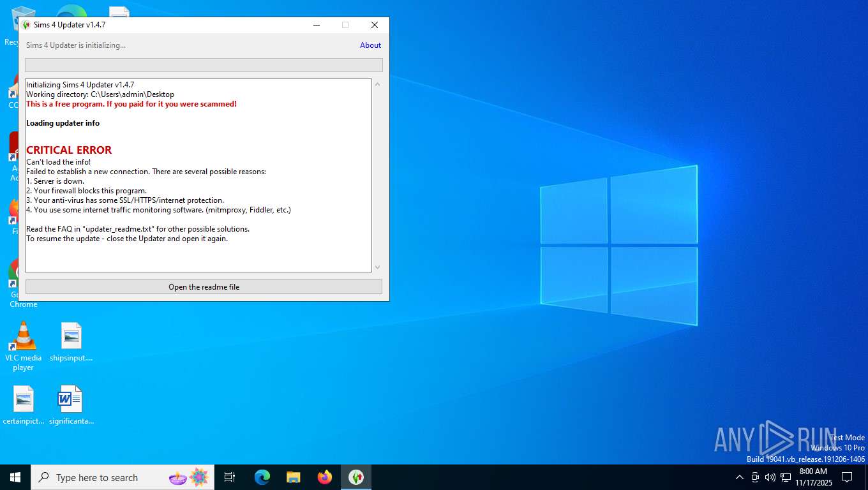Click the 'Read the FAQ' instruction line
The width and height of the screenshot is (868, 490).
(x=138, y=229)
